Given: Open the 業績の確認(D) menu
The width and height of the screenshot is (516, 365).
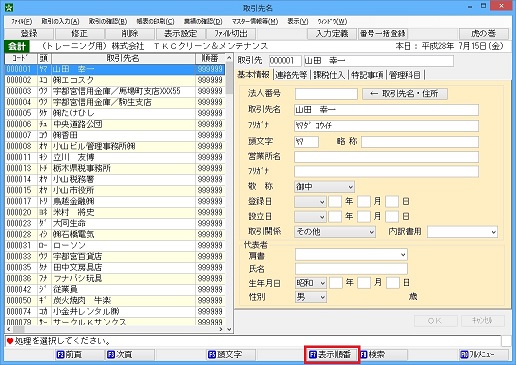Looking at the screenshot, I should pos(203,22).
